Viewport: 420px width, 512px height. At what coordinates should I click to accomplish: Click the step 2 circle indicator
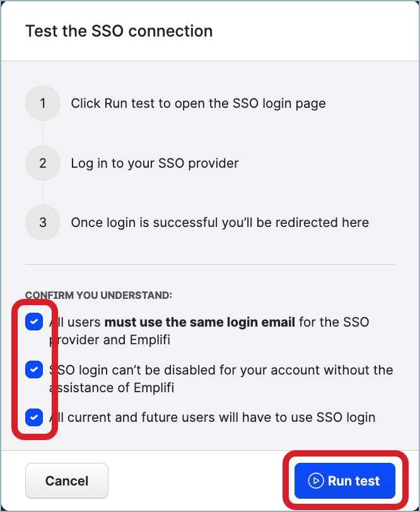(x=42, y=163)
